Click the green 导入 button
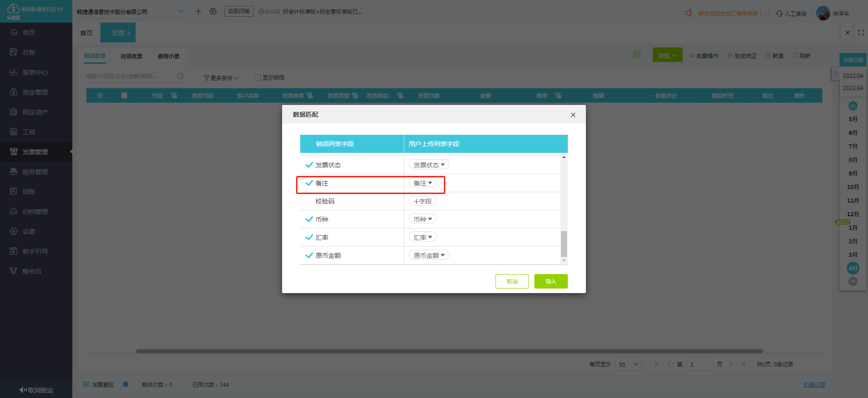 [x=551, y=281]
